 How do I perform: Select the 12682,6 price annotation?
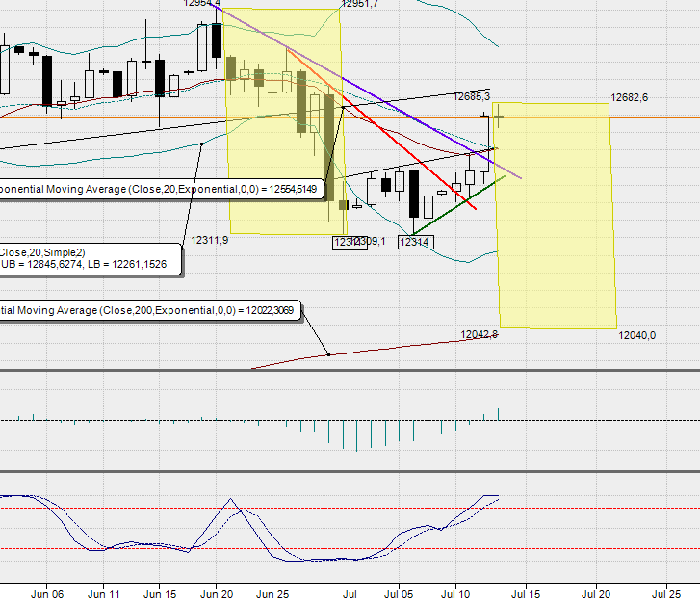629,97
